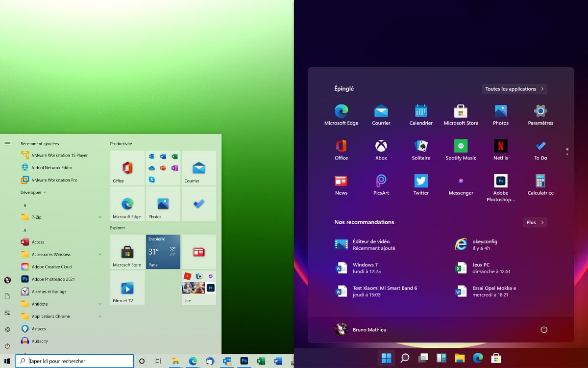Viewport: 588px width, 368px height.
Task: Expand the 7-Zip folder chevron
Action: (100, 217)
